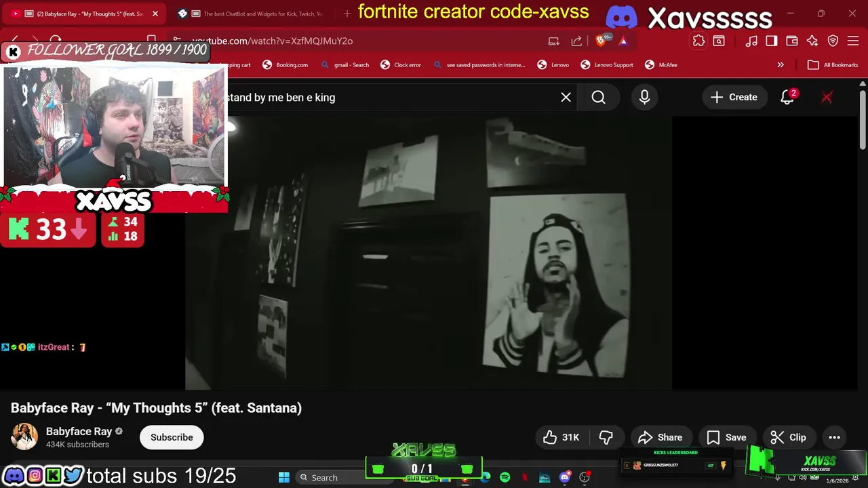Click the search-in-window toolbar icon

(719, 41)
